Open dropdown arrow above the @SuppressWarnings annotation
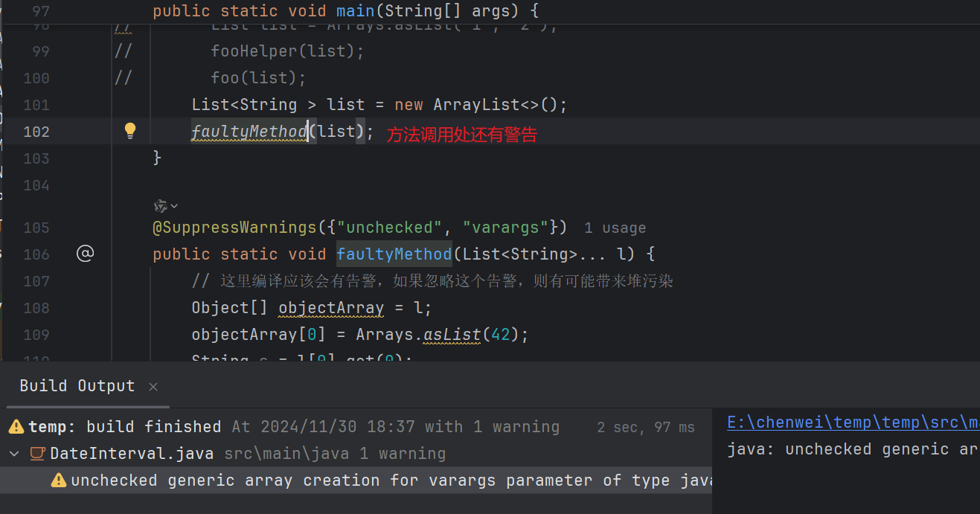Screen dimensions: 980x514 click(174, 206)
